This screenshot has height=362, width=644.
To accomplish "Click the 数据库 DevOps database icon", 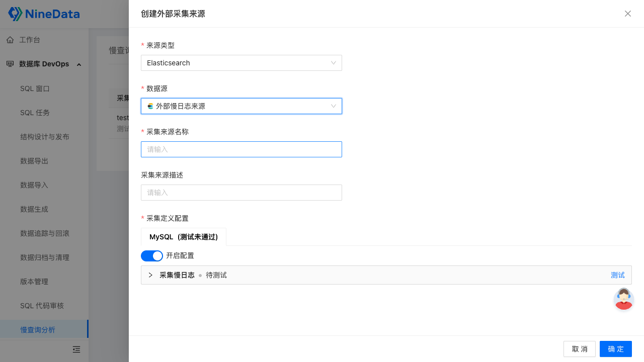I will [x=10, y=64].
